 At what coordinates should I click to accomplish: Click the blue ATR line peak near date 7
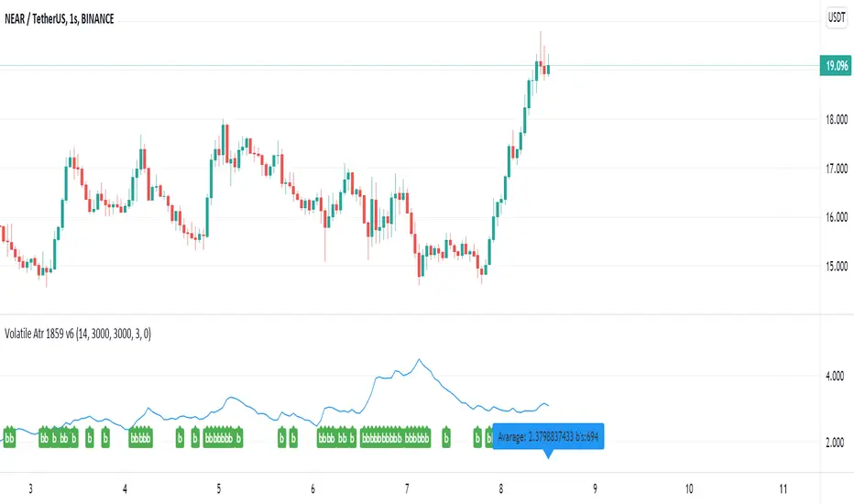pyautogui.click(x=419, y=359)
